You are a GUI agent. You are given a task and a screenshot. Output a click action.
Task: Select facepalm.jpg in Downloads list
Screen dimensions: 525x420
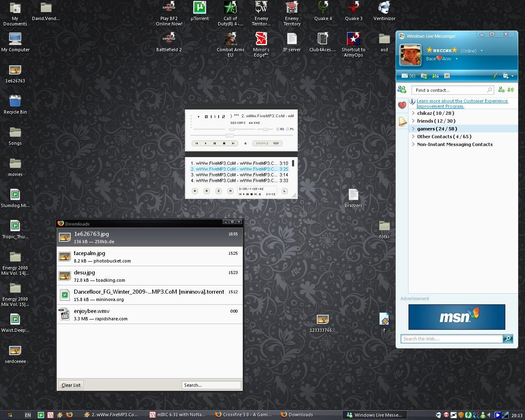click(x=150, y=256)
